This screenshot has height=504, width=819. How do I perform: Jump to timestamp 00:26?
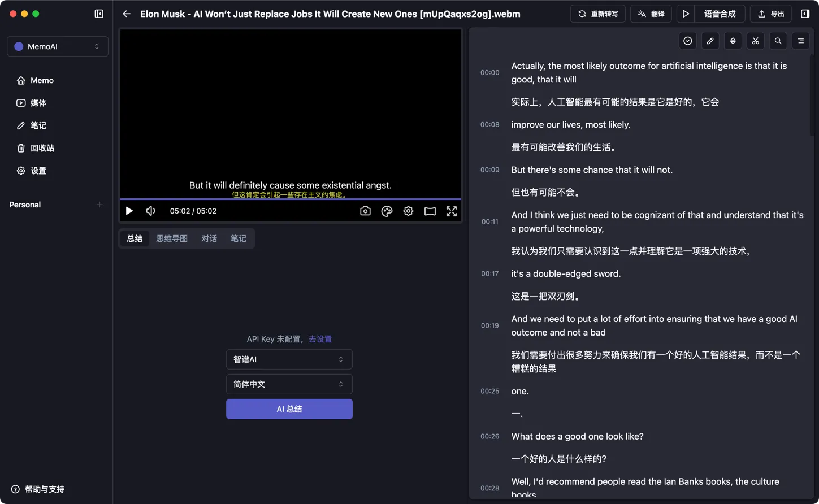[490, 437]
